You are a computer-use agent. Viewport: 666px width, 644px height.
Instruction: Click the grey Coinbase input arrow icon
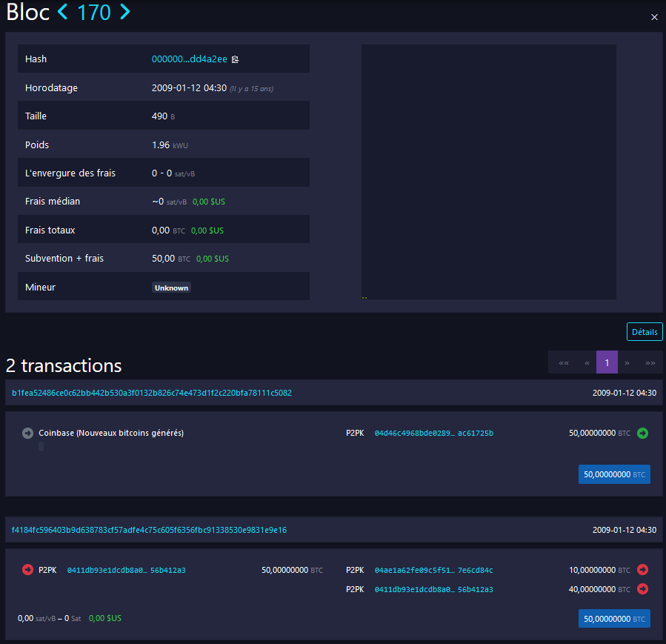(27, 433)
